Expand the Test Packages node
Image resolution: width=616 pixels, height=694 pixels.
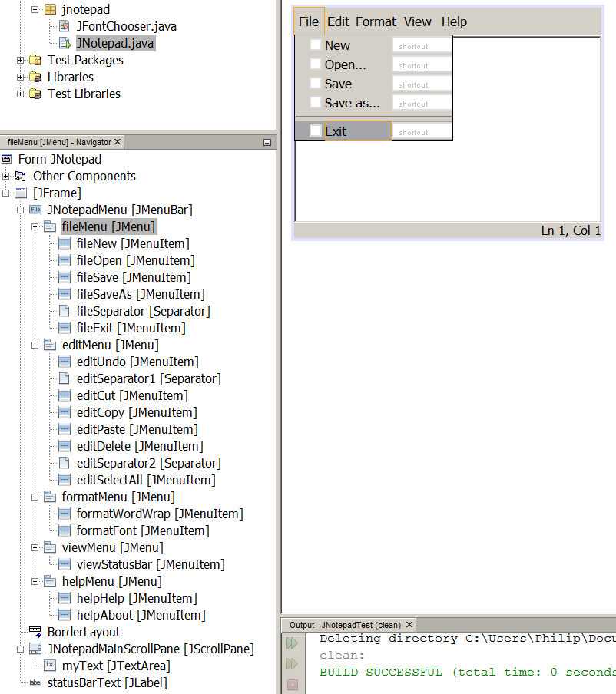click(21, 60)
